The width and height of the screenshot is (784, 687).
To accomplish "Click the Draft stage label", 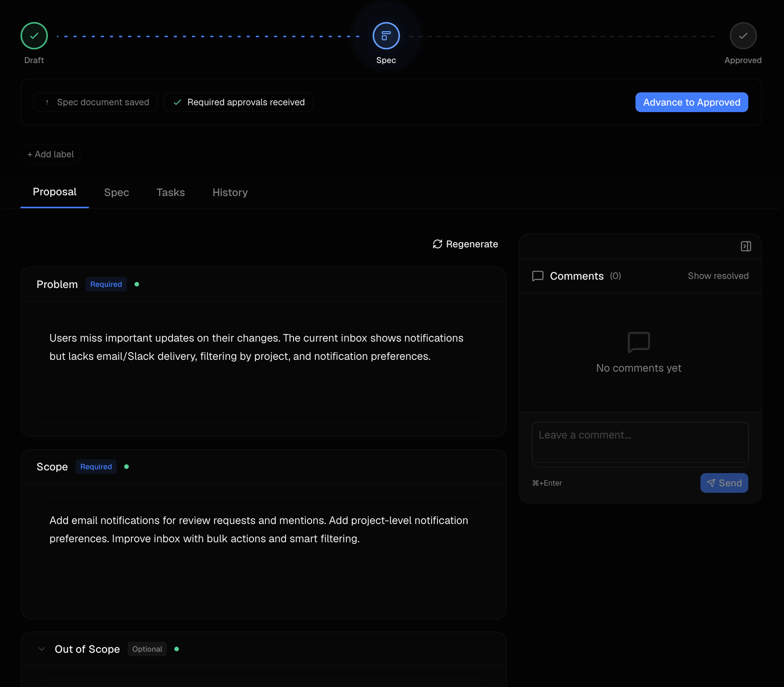I will click(34, 60).
